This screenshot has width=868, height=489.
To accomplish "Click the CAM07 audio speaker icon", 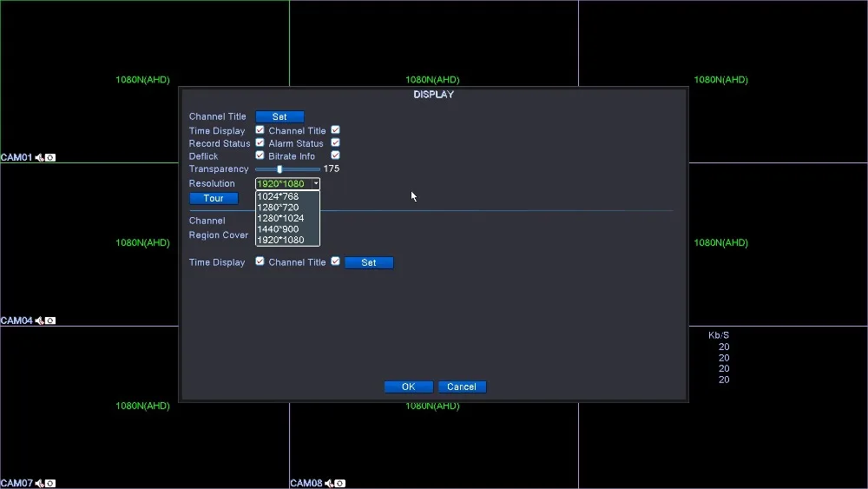I will 39,484.
